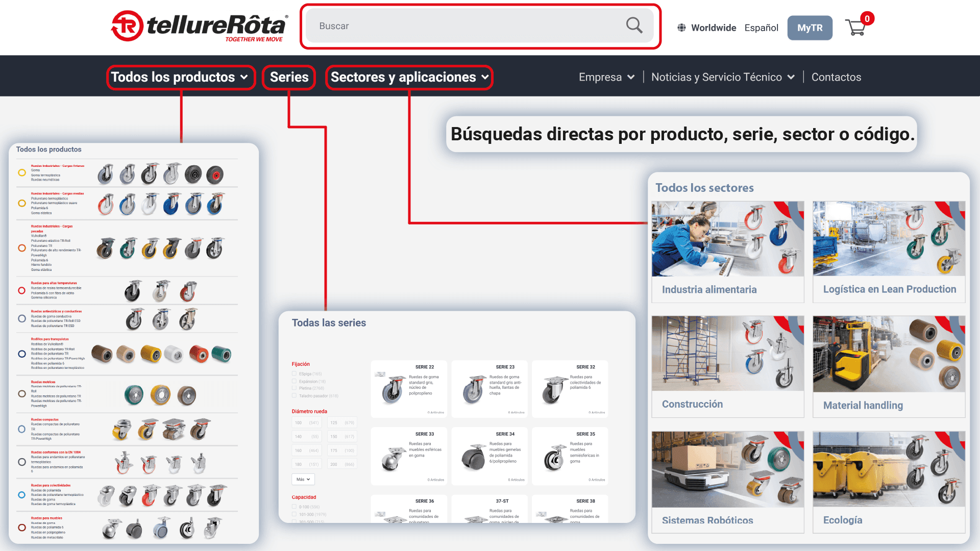Image resolution: width=980 pixels, height=551 pixels.
Task: Open the Rodillos para transpaletas link
Action: point(50,339)
